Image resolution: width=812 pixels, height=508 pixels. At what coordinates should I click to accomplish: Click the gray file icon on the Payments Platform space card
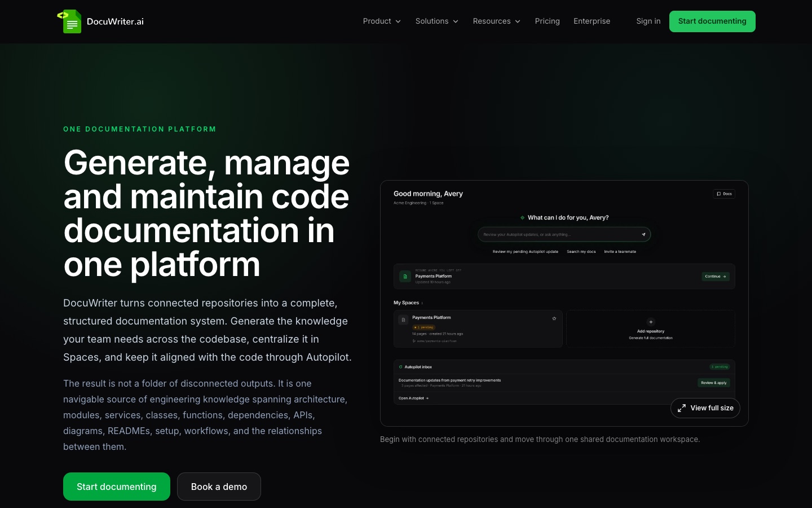click(x=403, y=320)
